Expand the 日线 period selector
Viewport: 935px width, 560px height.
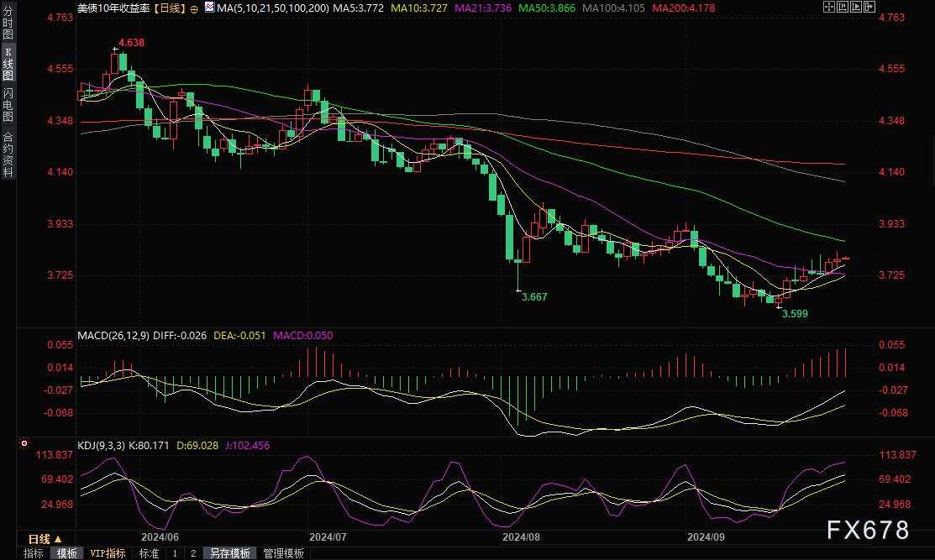tap(45, 538)
